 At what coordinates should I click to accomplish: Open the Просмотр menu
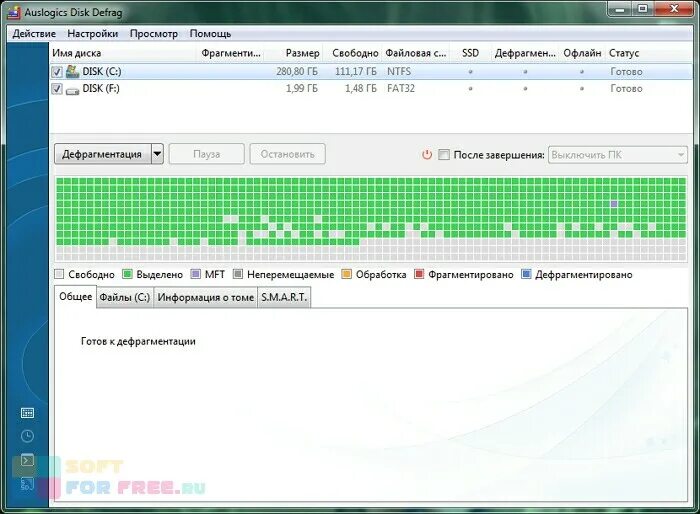[154, 33]
